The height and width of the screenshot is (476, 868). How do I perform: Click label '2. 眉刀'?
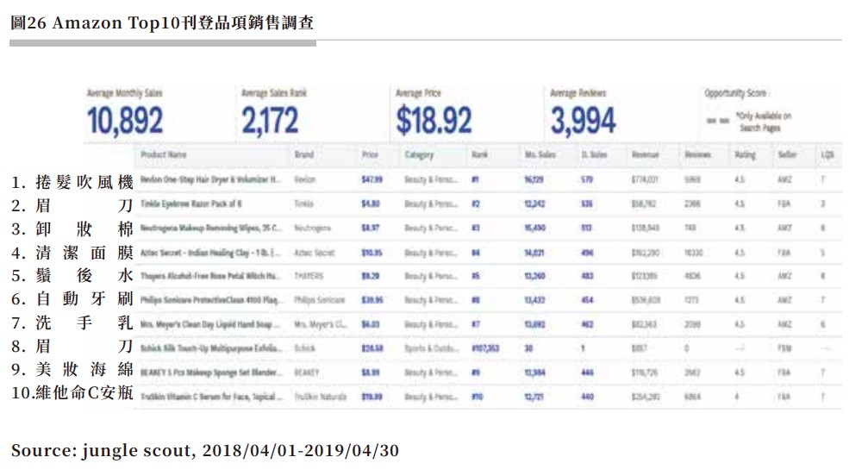tap(72, 206)
